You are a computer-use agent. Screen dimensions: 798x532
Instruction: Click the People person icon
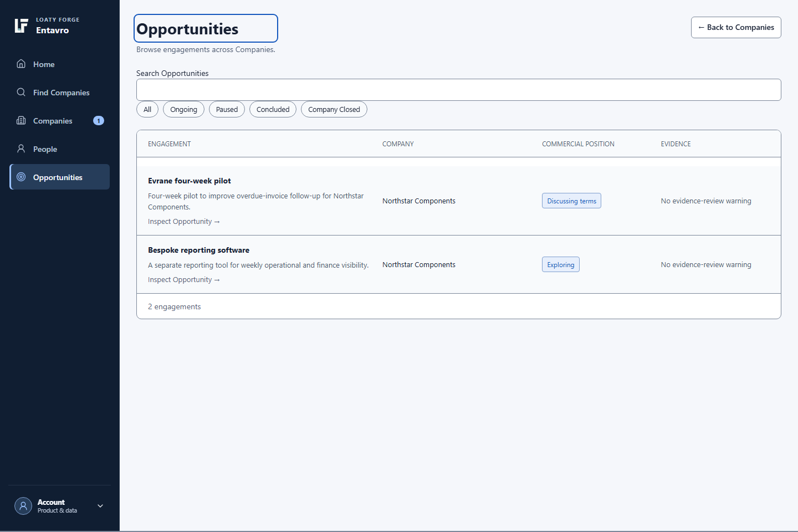coord(21,149)
